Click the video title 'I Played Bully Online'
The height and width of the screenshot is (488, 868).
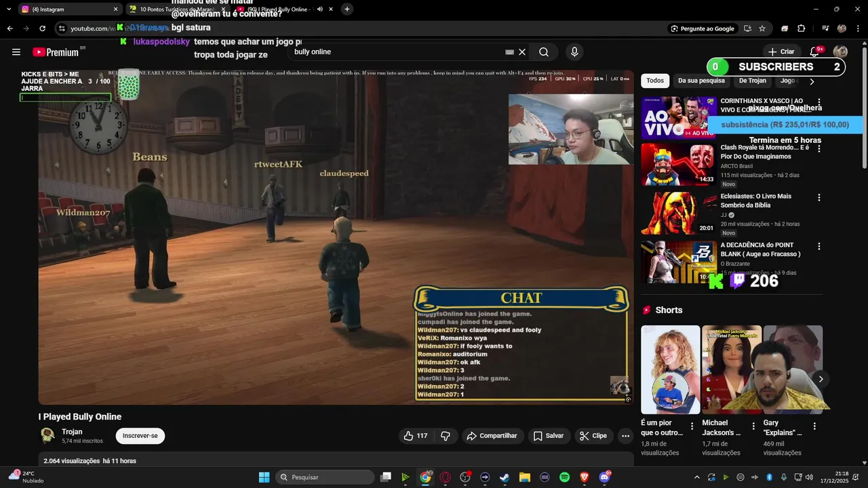(x=80, y=417)
